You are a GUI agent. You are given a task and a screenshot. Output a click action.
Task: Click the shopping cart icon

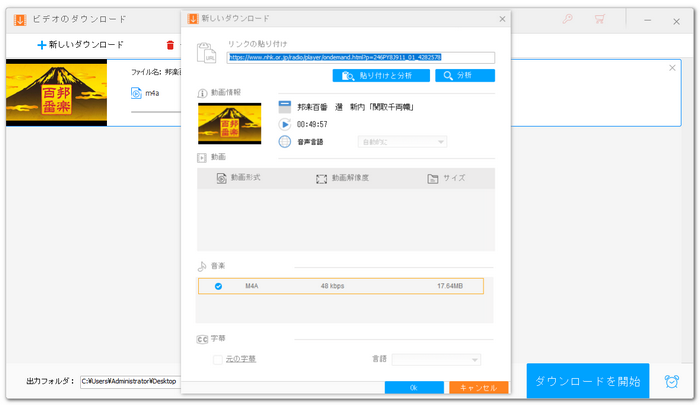(599, 19)
